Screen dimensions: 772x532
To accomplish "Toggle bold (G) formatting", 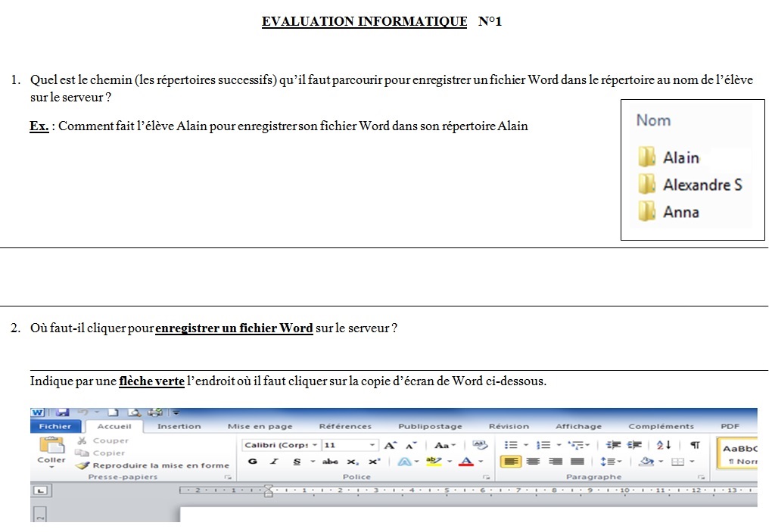I will (x=253, y=462).
